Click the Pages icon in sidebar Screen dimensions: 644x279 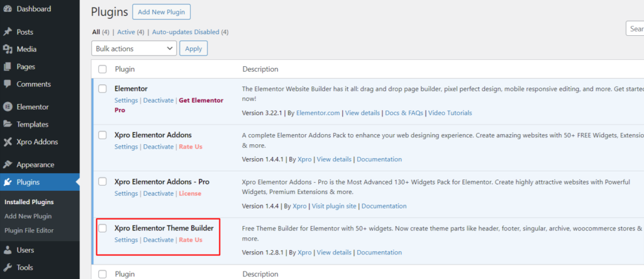click(x=8, y=67)
